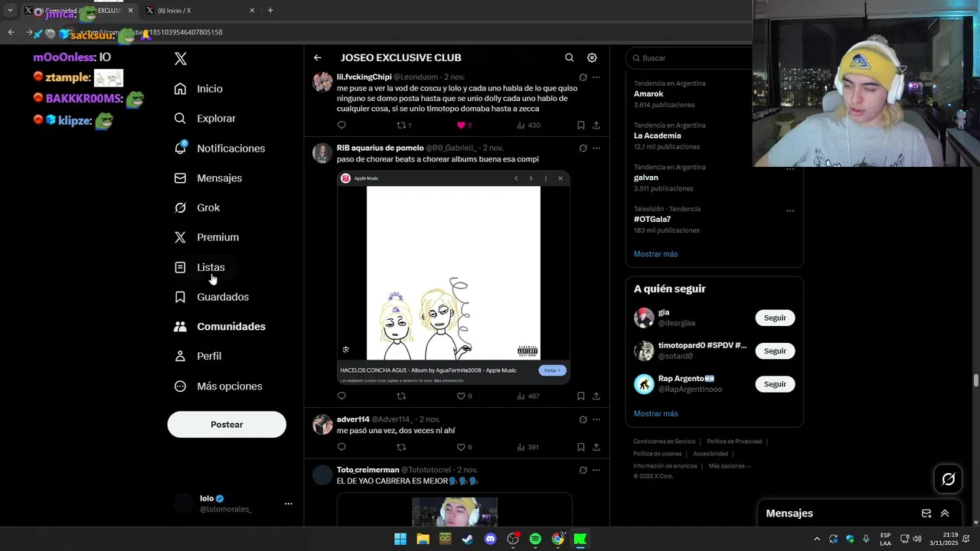Bookmark lil.fvckingChipi's post
This screenshot has height=551, width=980.
[x=581, y=125]
